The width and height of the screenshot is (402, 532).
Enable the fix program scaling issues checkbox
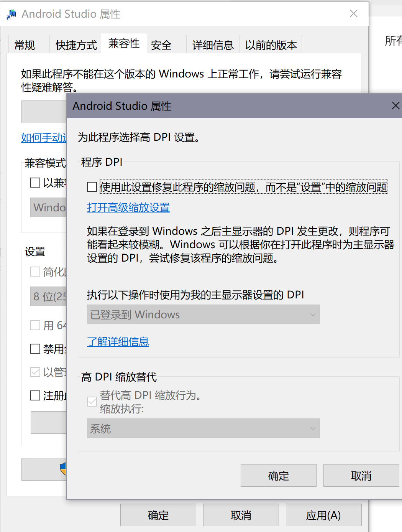pyautogui.click(x=92, y=187)
